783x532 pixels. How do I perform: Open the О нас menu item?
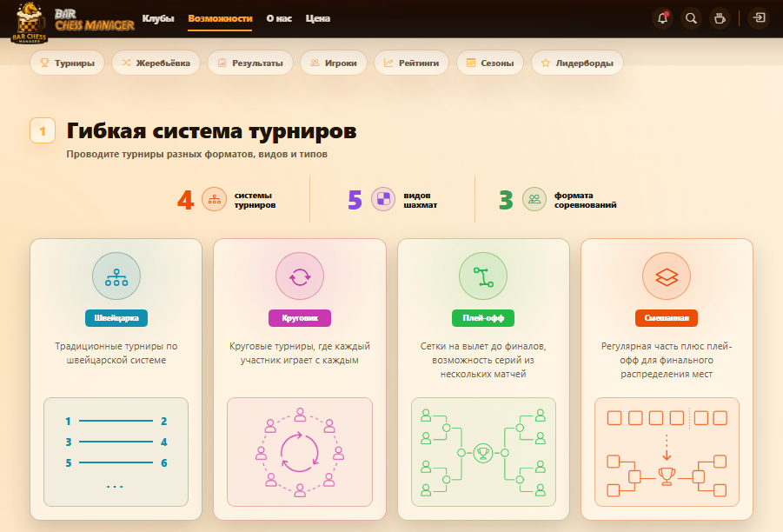(x=279, y=18)
